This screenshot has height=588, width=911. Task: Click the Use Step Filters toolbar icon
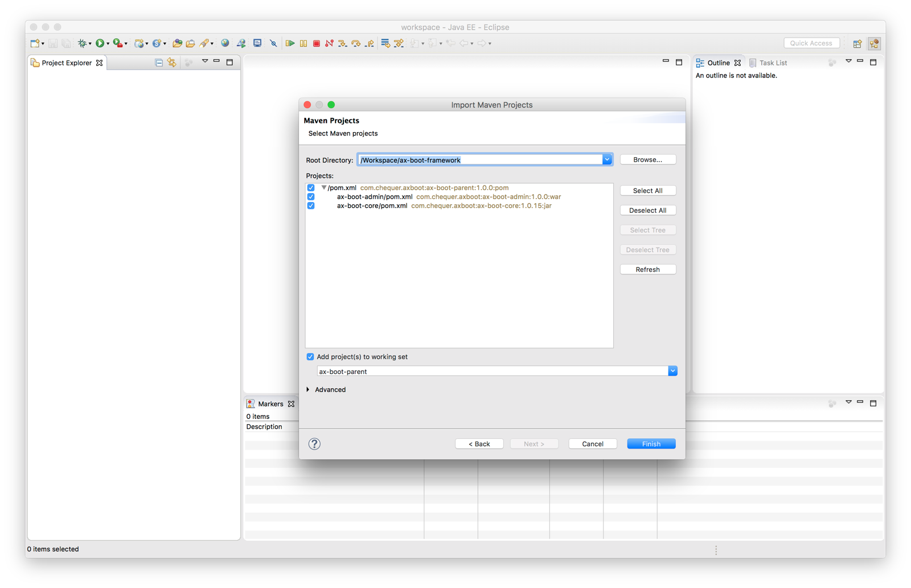click(x=399, y=43)
